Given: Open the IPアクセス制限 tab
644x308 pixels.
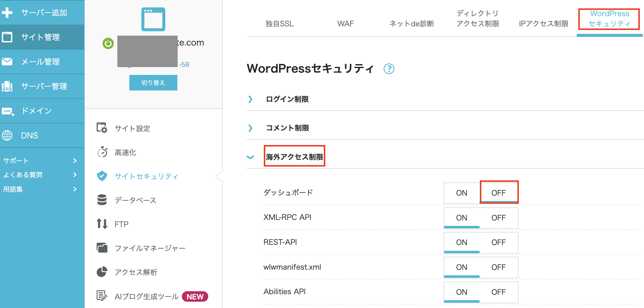Looking at the screenshot, I should coord(544,24).
